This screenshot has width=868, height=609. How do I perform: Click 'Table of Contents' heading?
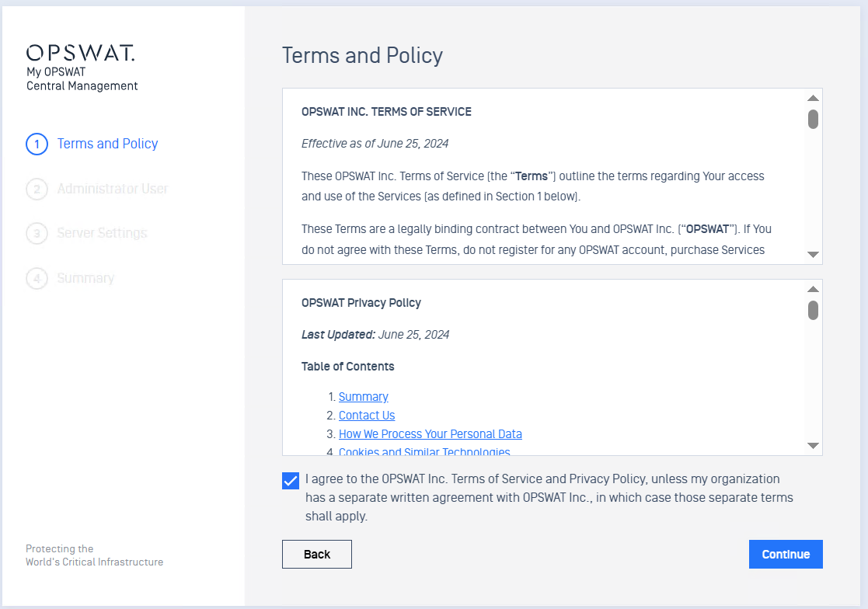(347, 367)
